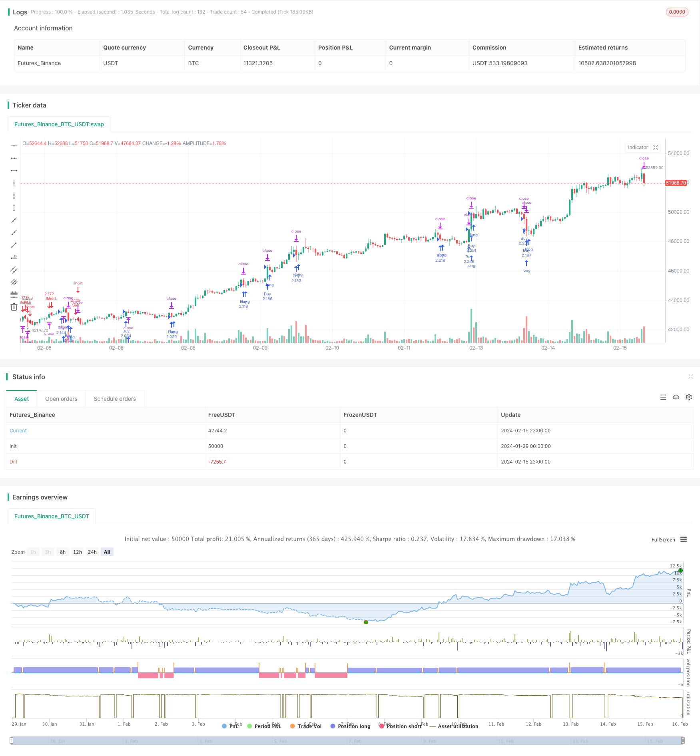Click the Estimated returns value 10502.638201057998

607,63
